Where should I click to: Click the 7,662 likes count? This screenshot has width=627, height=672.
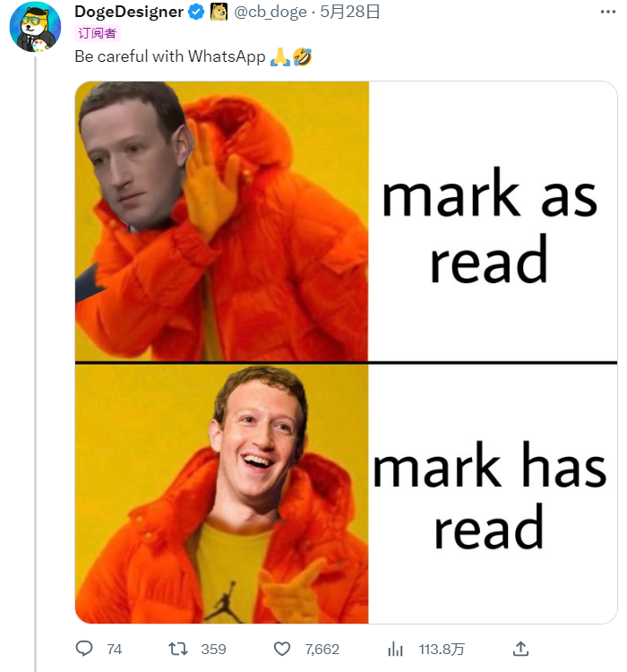[322, 650]
